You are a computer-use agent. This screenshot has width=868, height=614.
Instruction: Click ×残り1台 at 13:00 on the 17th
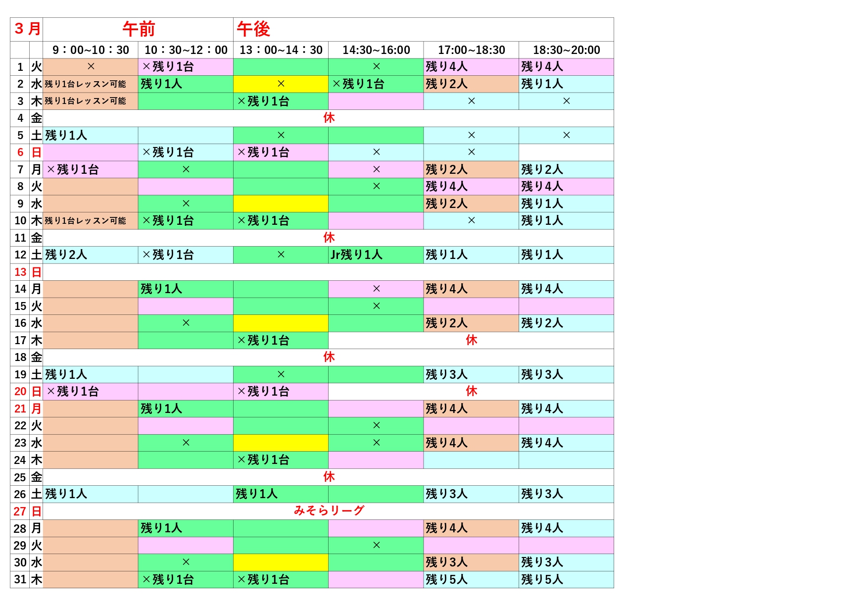click(x=263, y=340)
